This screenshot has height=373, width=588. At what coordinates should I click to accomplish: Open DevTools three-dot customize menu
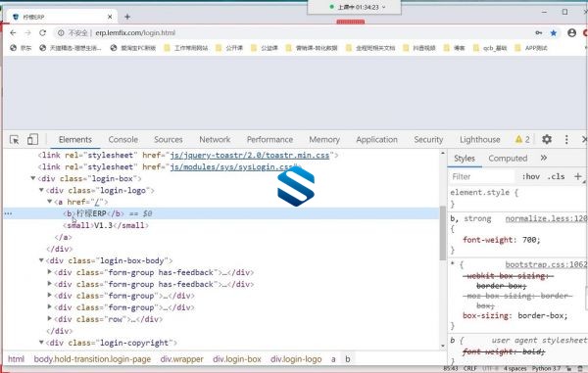[x=566, y=139]
